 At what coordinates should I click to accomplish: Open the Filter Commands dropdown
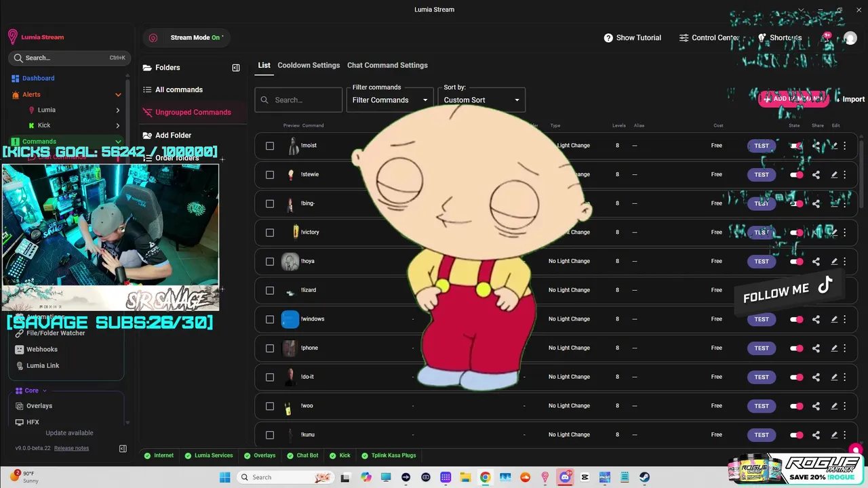coord(390,100)
